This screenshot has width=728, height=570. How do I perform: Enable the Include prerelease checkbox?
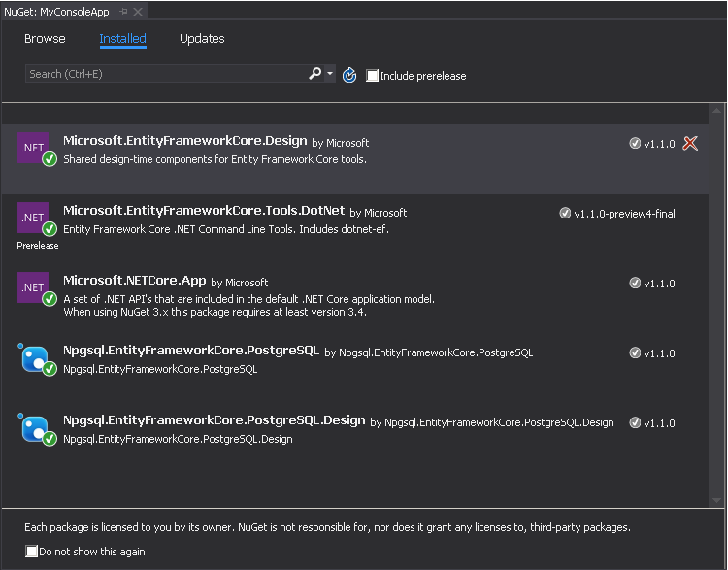click(372, 76)
